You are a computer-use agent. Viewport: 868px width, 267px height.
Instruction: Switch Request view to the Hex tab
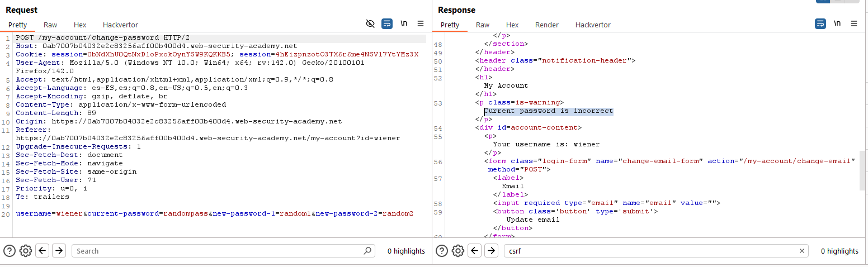pyautogui.click(x=80, y=25)
